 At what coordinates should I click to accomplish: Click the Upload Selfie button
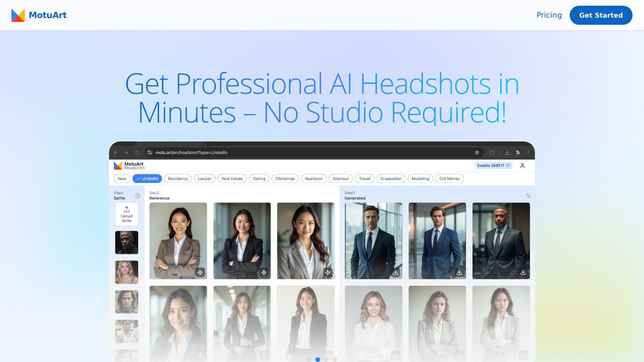tap(127, 214)
